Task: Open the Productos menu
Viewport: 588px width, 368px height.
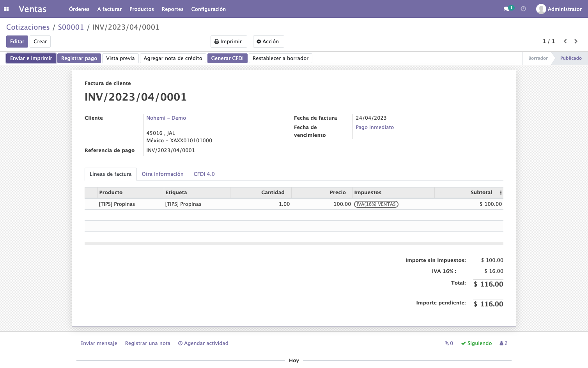Action: click(x=142, y=9)
